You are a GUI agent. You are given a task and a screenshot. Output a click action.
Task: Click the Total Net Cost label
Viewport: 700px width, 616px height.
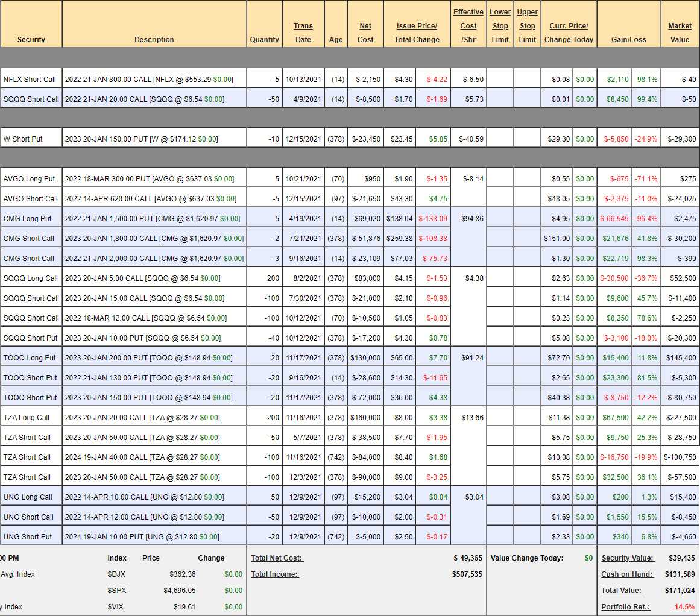coord(277,558)
